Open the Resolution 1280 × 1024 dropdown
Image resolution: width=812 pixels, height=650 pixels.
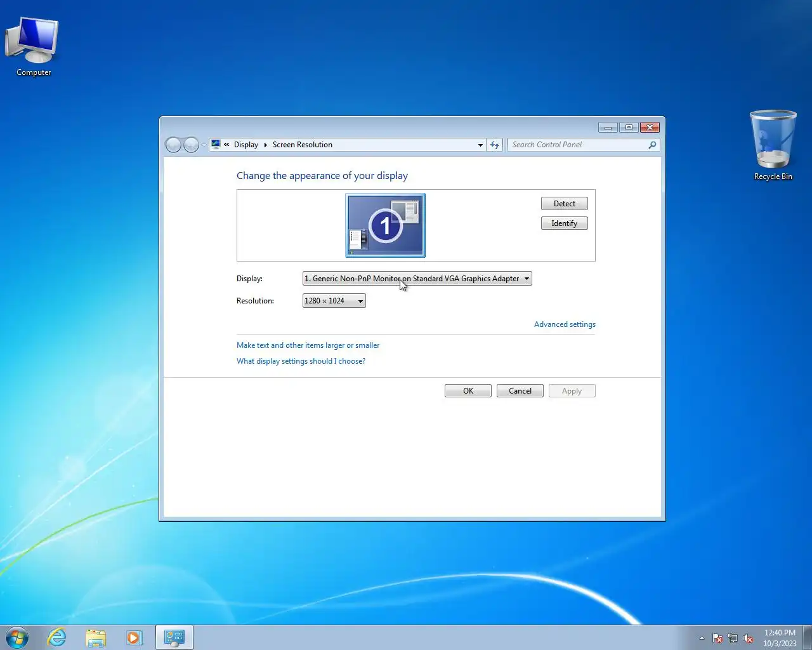point(334,301)
